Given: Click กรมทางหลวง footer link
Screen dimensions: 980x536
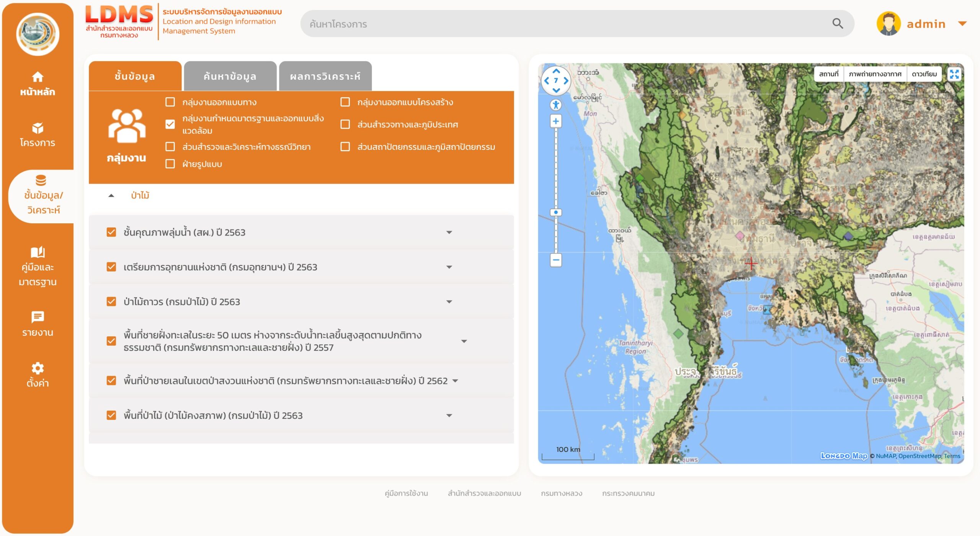Looking at the screenshot, I should coord(561,493).
